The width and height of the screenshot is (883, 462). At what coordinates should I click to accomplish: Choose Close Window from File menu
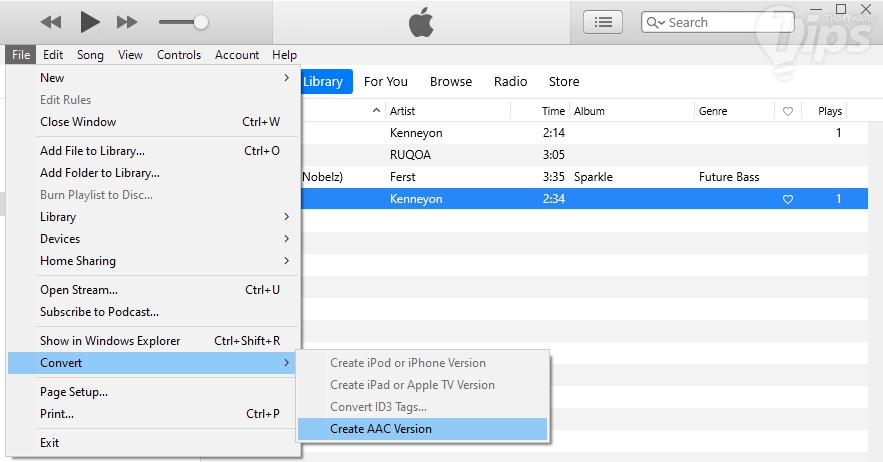pyautogui.click(x=154, y=122)
